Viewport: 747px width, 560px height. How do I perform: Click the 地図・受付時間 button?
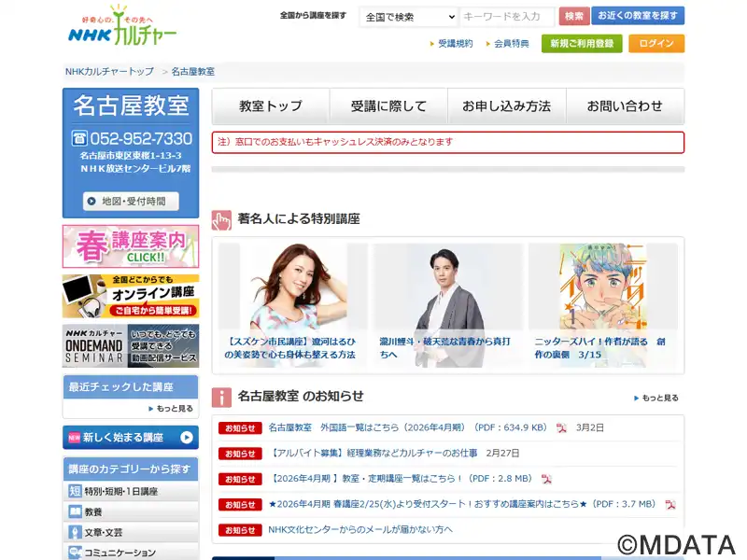click(131, 201)
